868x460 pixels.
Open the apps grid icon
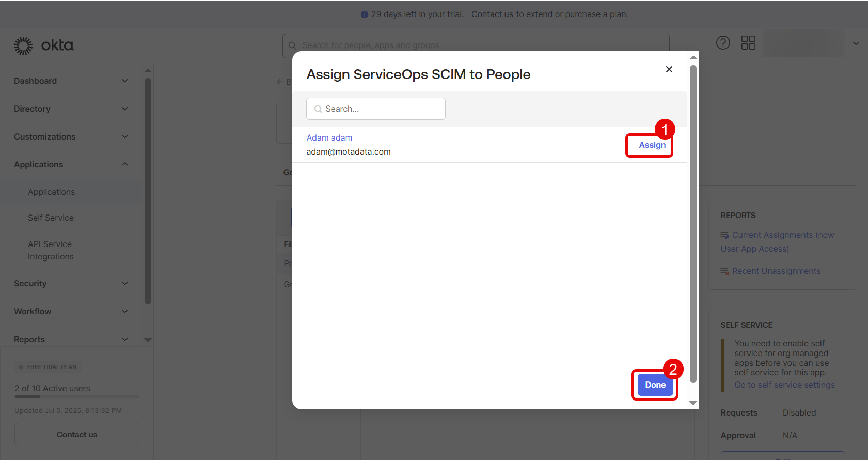748,43
